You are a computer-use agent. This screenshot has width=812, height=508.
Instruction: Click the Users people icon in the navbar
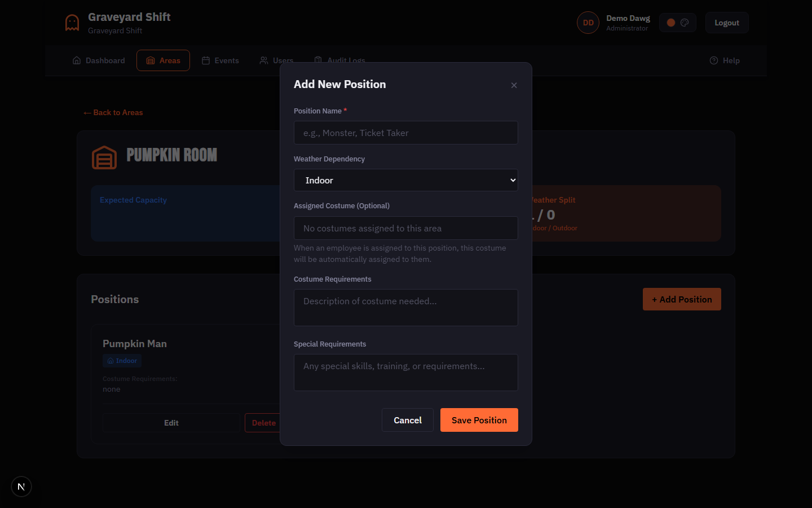tap(262, 60)
